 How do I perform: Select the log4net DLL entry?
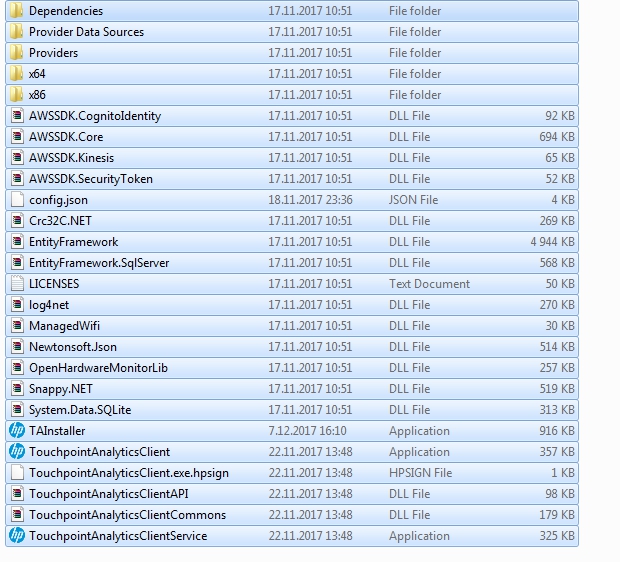[x=49, y=305]
